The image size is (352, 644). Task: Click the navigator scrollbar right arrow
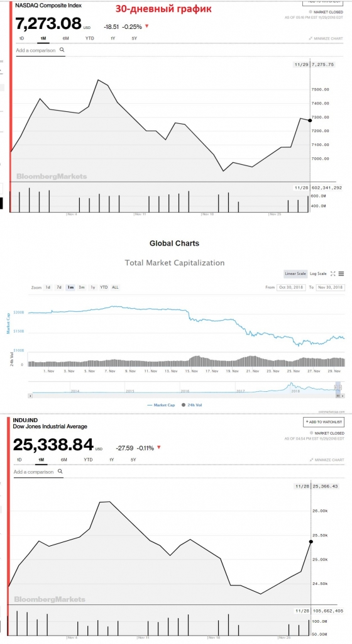(x=343, y=396)
